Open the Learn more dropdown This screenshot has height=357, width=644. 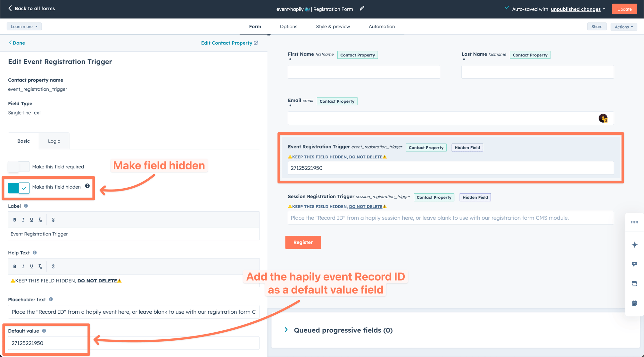[x=24, y=27]
